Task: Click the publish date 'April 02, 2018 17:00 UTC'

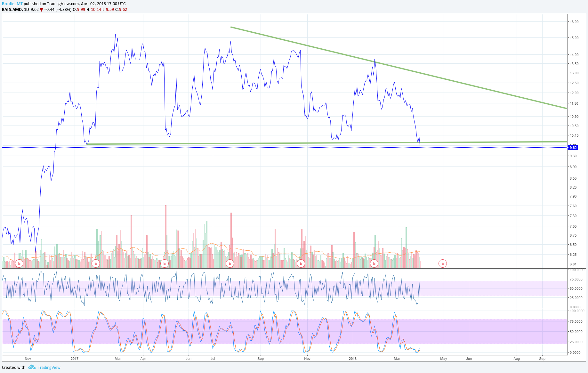Action: [103, 4]
